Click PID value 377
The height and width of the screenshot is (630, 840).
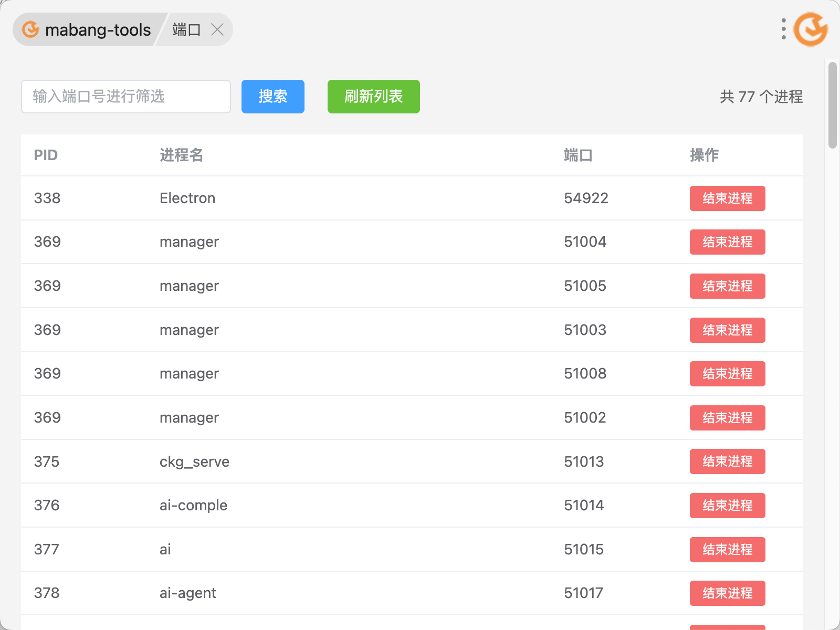[46, 549]
